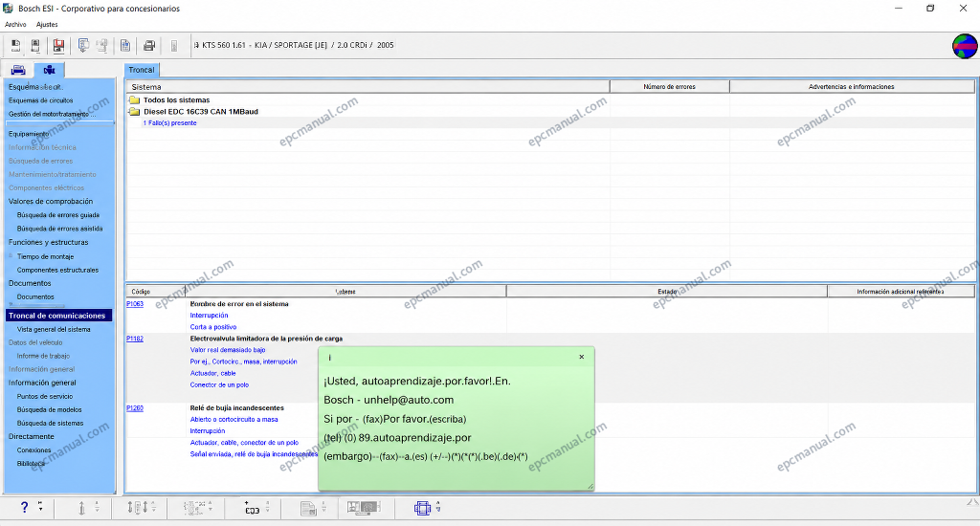Viewport: 980px width, 526px height.
Task: Select 'Troncal de comunicaciones' in sidebar
Action: point(58,316)
